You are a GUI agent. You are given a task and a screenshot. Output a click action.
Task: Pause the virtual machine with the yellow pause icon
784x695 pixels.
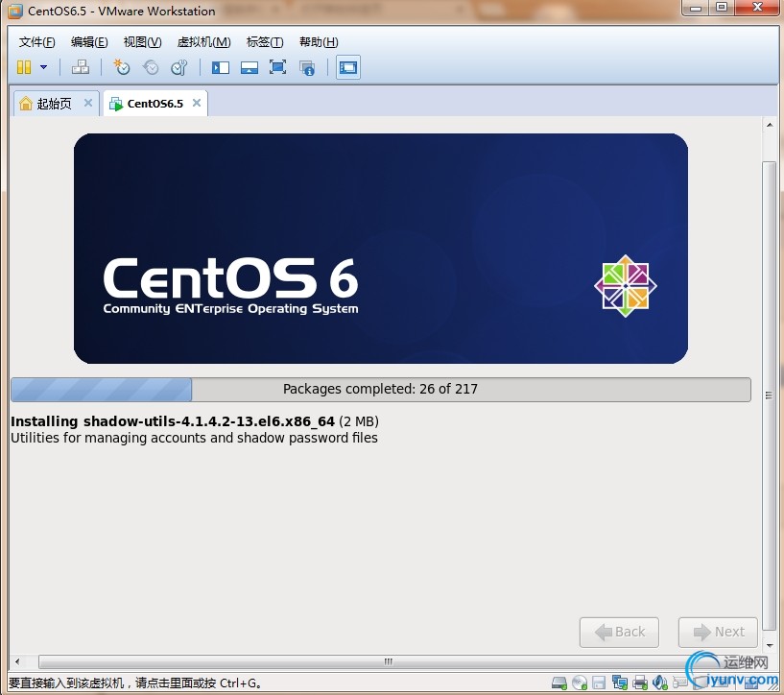pyautogui.click(x=23, y=67)
